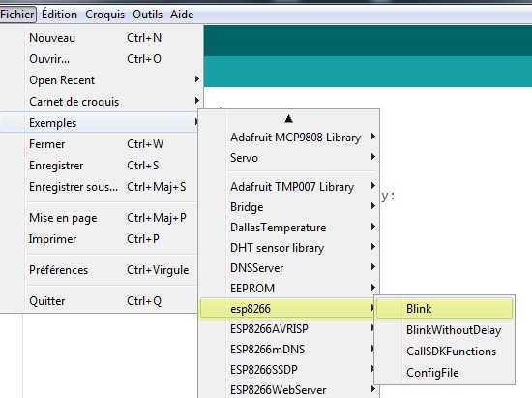Expand ESP8266AVRISP examples submenu
The width and height of the screenshot is (532, 398).
[287, 329]
